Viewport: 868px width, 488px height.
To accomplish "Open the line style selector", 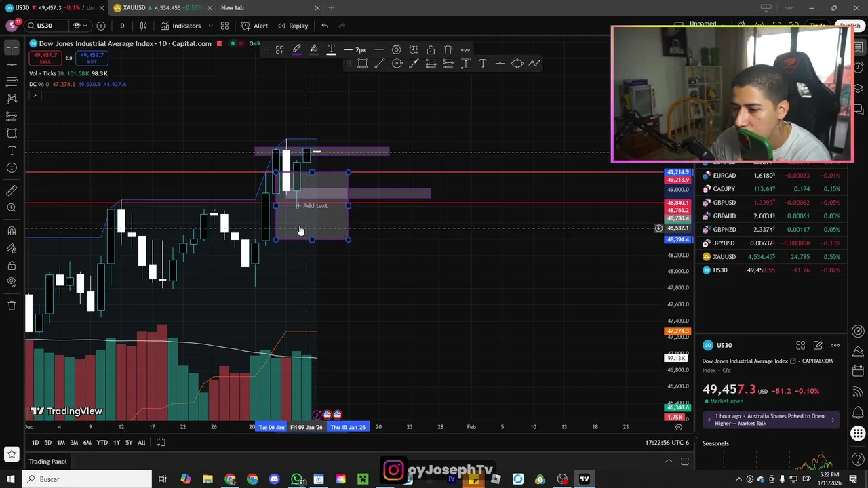I will (379, 49).
